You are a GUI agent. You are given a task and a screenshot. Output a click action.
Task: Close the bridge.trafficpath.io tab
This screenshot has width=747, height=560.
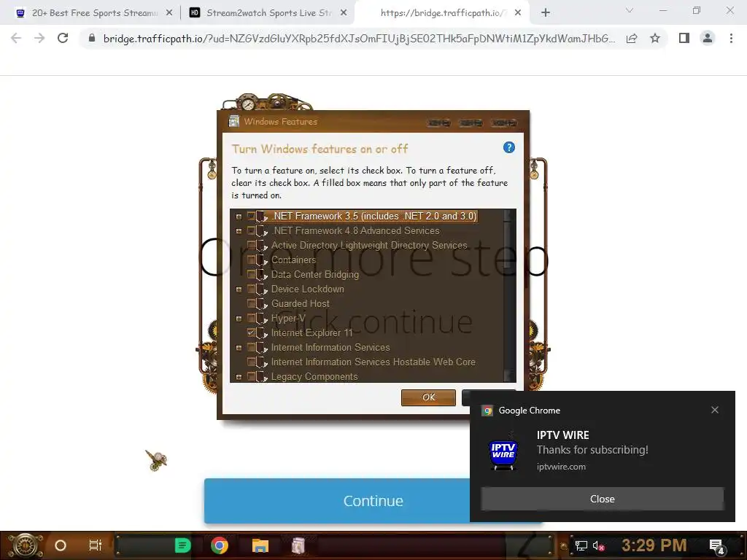519,13
